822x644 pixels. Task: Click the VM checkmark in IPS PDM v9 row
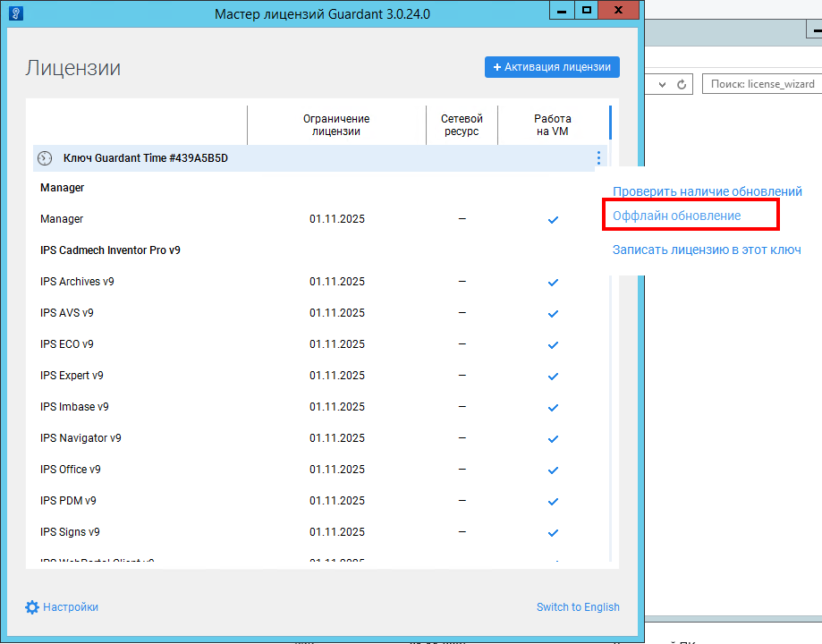pos(553,501)
